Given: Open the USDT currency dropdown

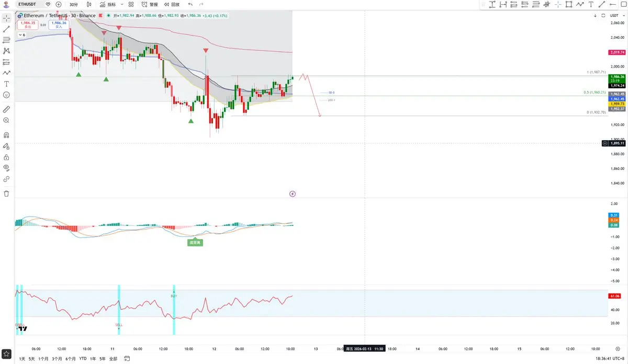Looking at the screenshot, I should click(x=618, y=16).
